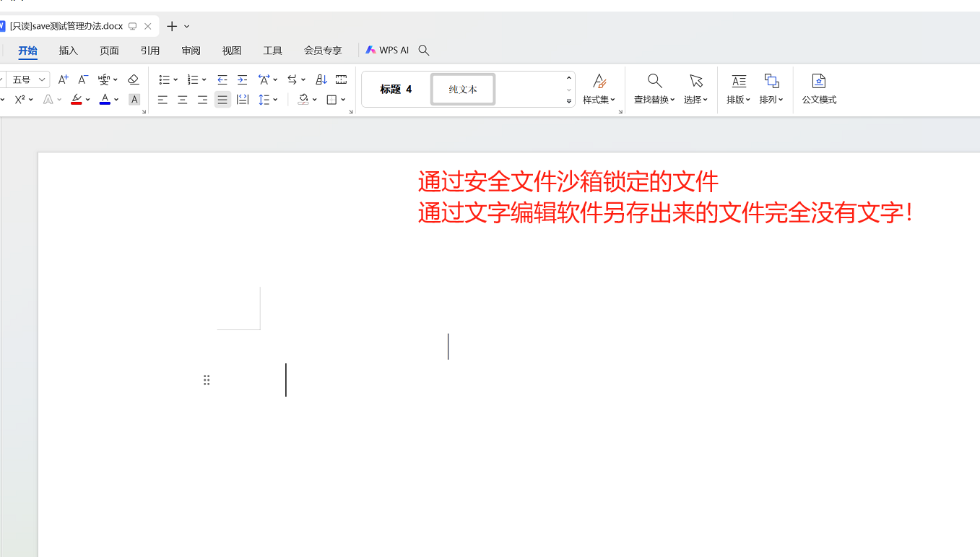Click the increase font size icon
Image resolution: width=980 pixels, height=557 pixels.
click(x=63, y=79)
